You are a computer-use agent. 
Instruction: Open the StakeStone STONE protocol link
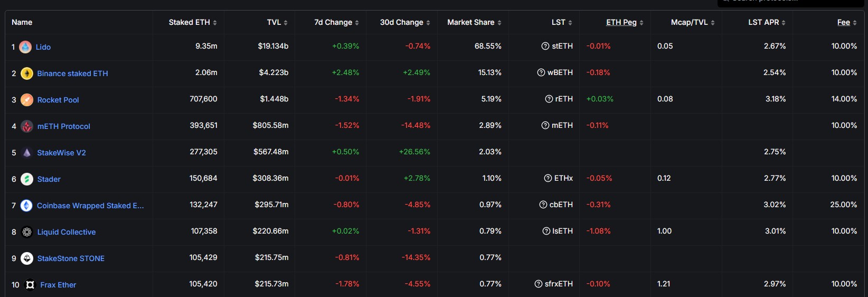coord(71,258)
